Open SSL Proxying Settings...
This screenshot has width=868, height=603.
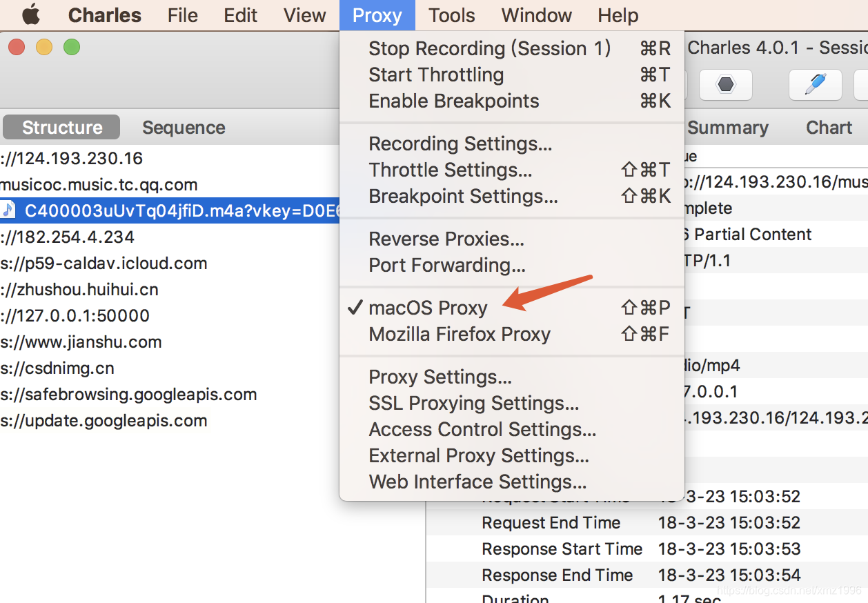tap(512, 403)
